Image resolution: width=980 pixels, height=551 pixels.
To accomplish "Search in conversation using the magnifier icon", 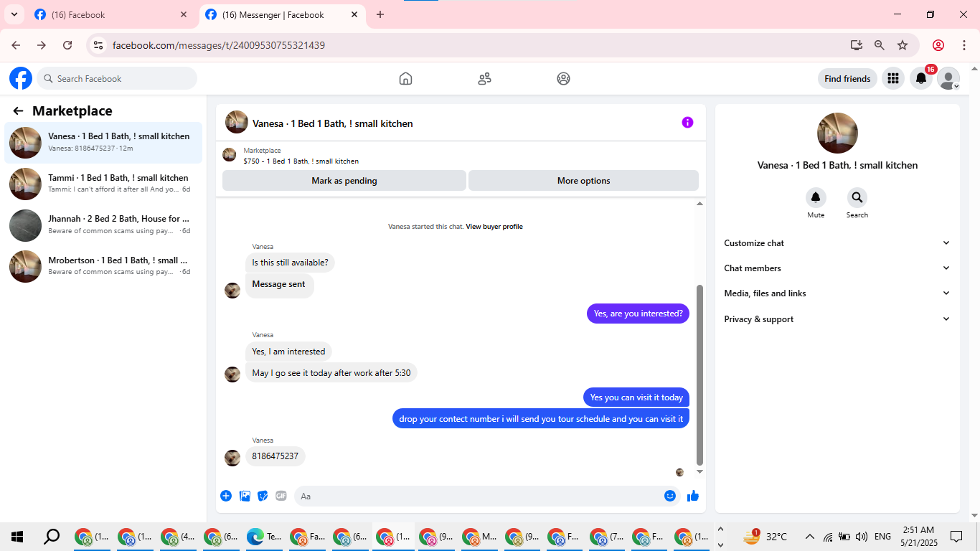I will [857, 198].
